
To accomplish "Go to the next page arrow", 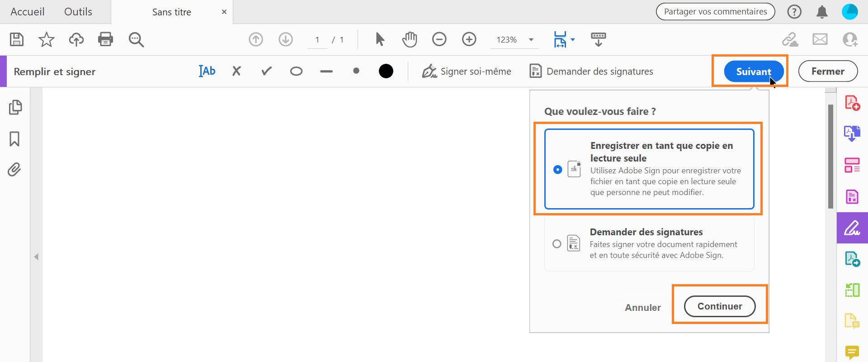I will click(286, 39).
